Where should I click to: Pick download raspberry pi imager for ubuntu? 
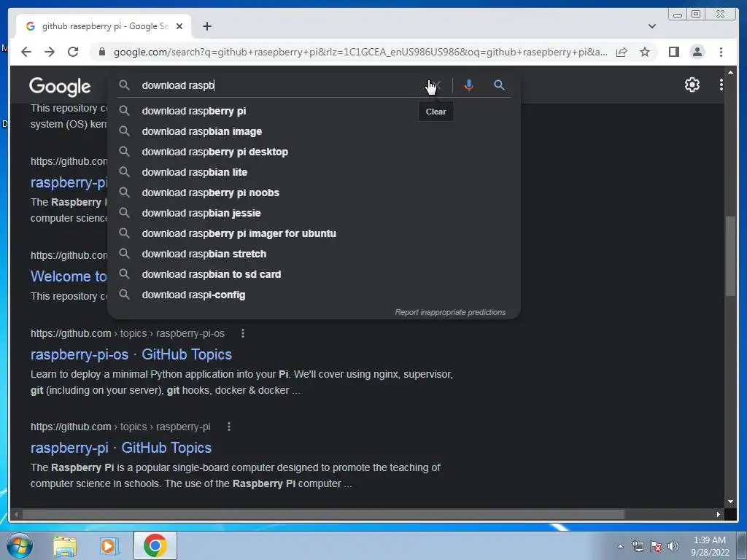[314, 234]
